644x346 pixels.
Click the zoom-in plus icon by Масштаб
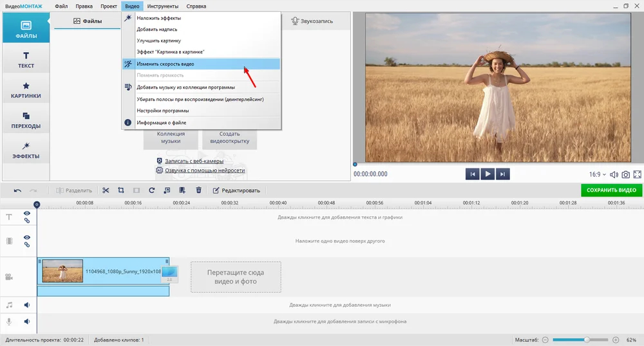(x=616, y=340)
